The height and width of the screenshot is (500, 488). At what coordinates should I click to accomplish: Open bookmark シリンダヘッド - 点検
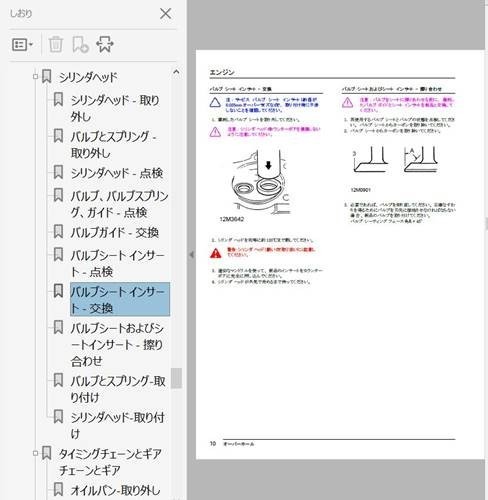(x=117, y=173)
